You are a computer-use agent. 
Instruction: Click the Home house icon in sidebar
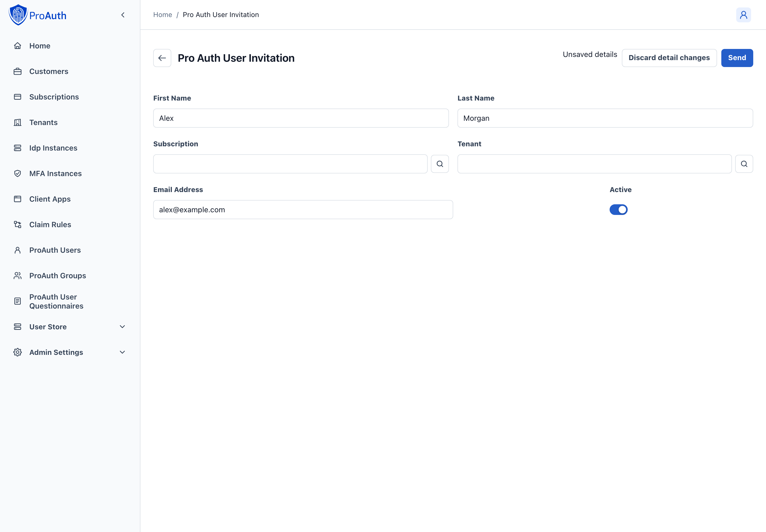point(18,46)
